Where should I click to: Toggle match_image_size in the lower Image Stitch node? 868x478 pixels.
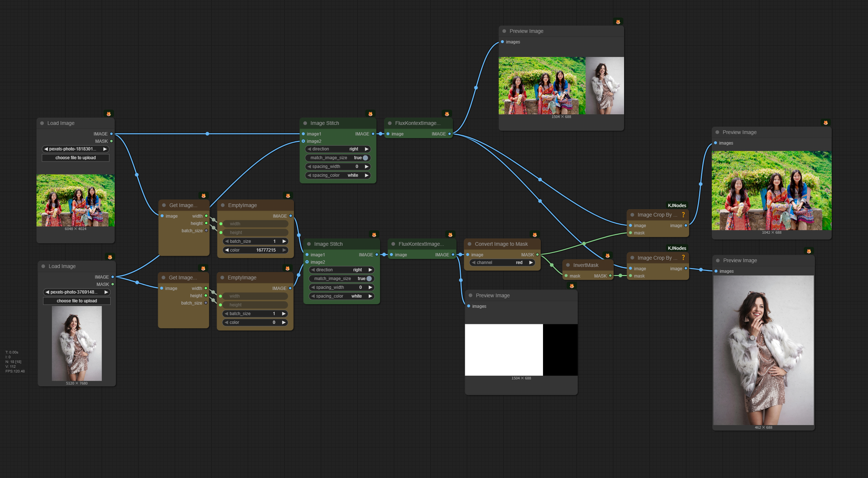point(369,279)
